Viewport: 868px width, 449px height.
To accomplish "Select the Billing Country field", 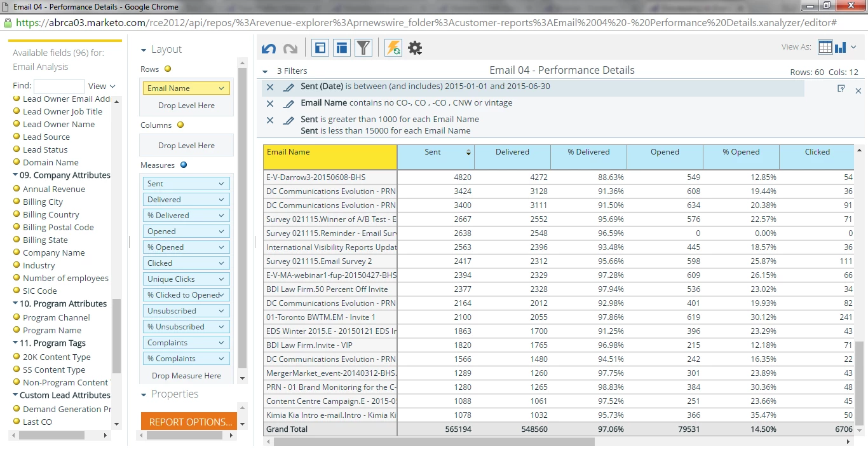I will [x=51, y=214].
